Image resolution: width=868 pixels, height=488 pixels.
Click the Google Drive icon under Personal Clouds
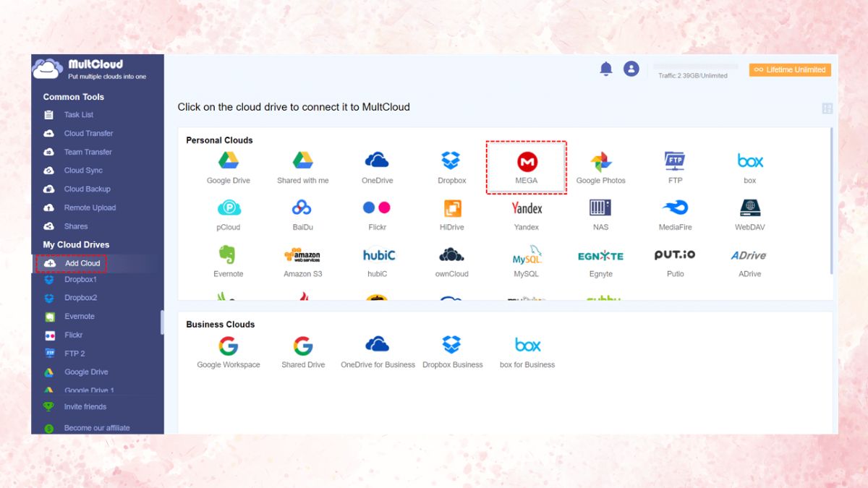point(228,165)
